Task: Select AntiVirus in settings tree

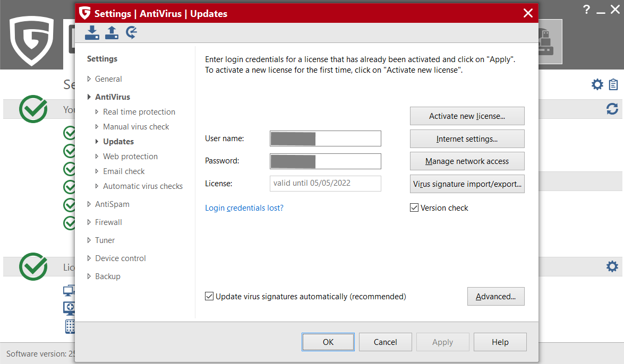Action: [x=113, y=97]
